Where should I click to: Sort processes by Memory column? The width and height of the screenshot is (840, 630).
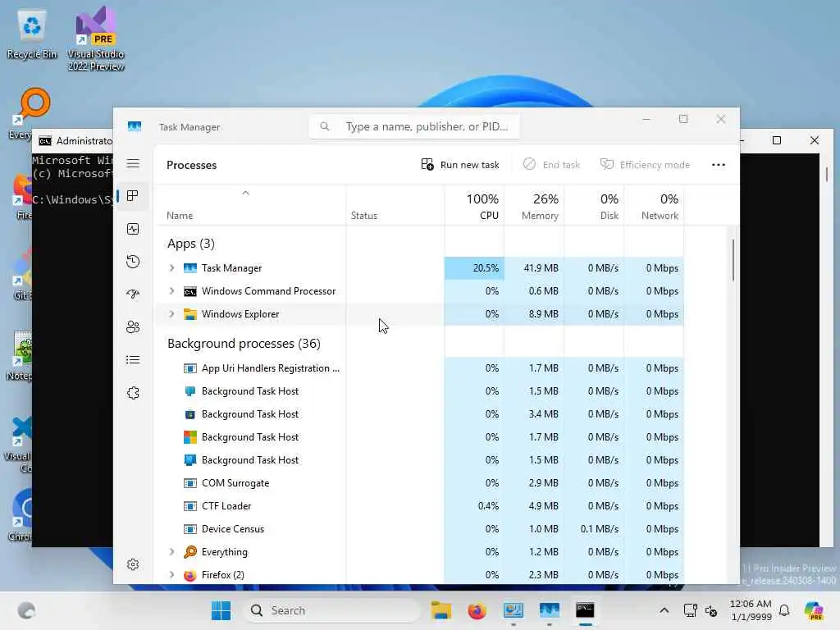(534, 207)
